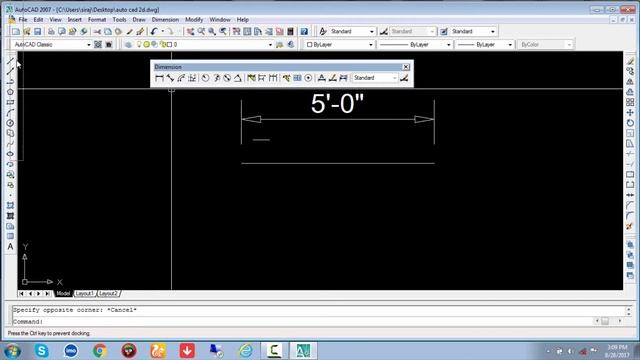The height and width of the screenshot is (360, 640).
Task: Expand the undo history dropdown arrow
Action: click(x=162, y=31)
